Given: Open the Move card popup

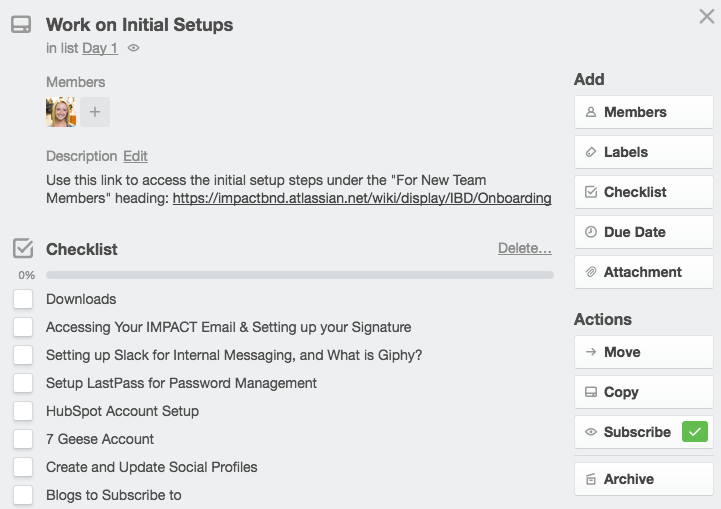Looking at the screenshot, I should [x=643, y=352].
